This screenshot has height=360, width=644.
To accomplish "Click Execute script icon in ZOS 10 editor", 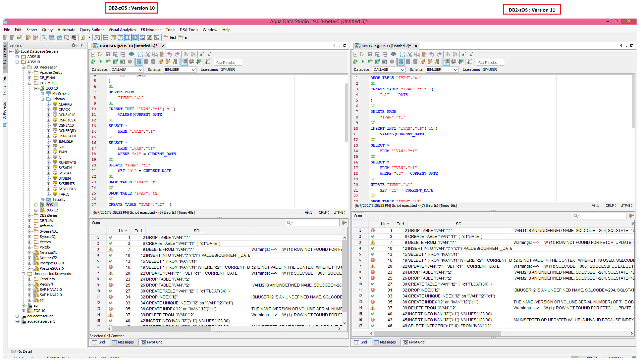I will [x=93, y=62].
